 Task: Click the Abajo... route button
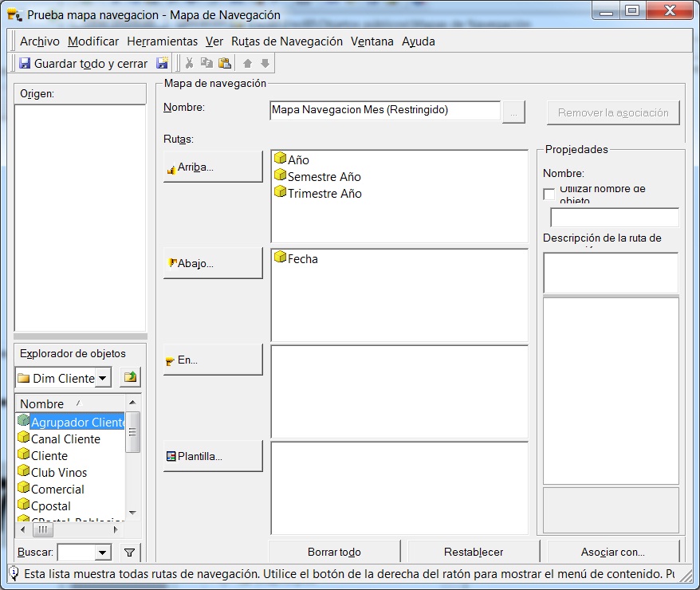coord(213,263)
